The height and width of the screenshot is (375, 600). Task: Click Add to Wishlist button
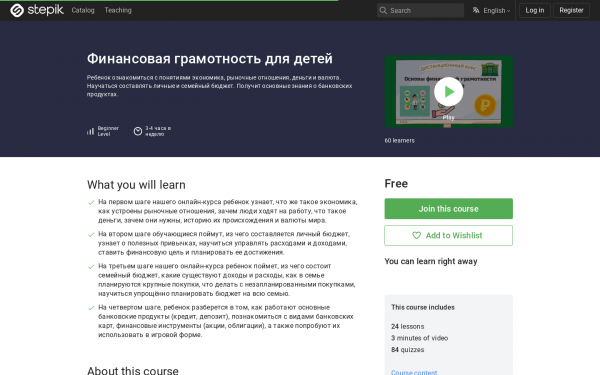448,235
